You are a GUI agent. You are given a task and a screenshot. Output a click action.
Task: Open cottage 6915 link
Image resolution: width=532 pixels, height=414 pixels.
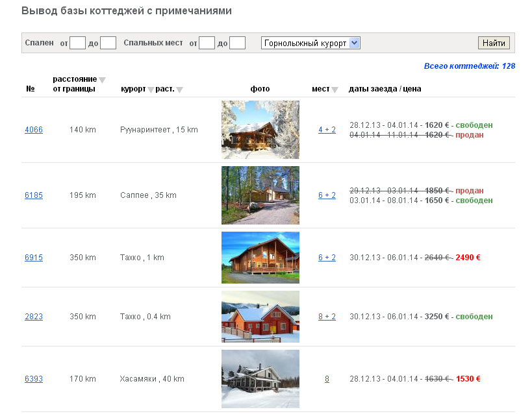click(34, 258)
